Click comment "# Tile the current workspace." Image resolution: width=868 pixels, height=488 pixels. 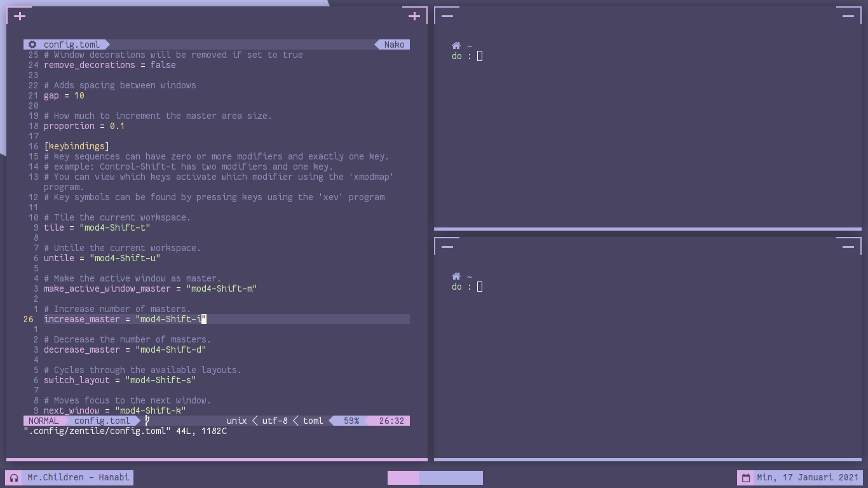[x=118, y=217]
